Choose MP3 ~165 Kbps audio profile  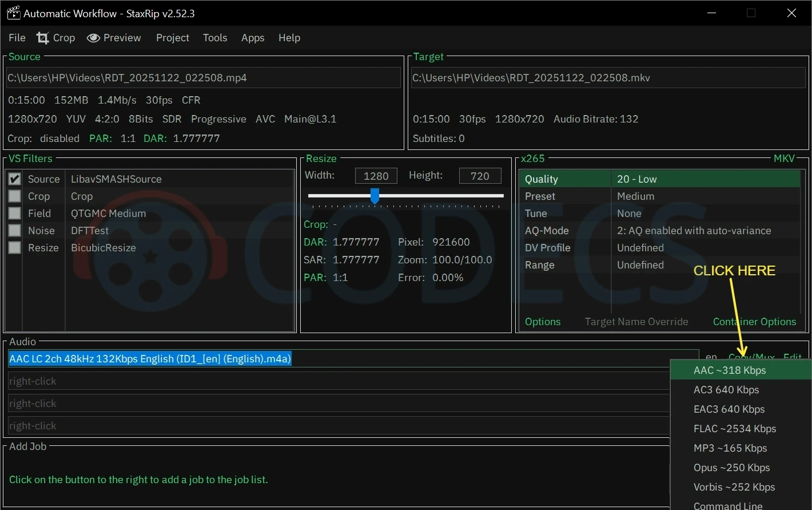741,448
